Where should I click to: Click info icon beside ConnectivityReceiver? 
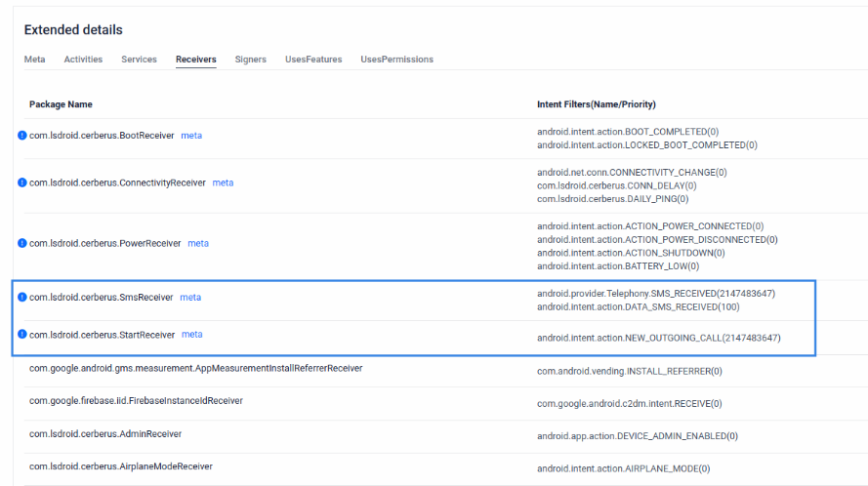[22, 182]
